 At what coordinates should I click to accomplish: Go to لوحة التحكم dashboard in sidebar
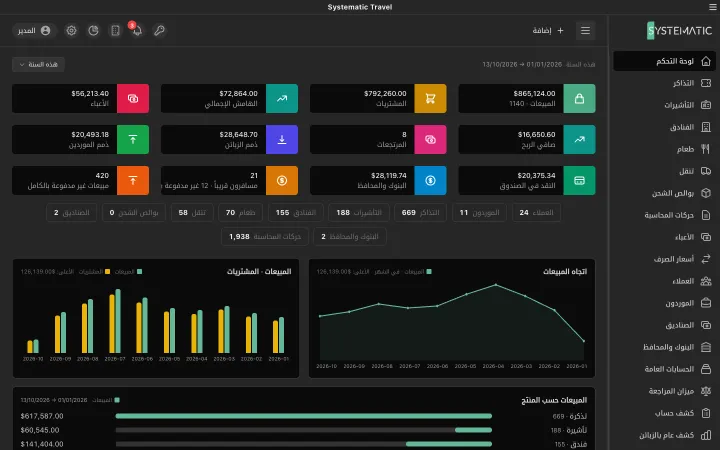pos(664,61)
